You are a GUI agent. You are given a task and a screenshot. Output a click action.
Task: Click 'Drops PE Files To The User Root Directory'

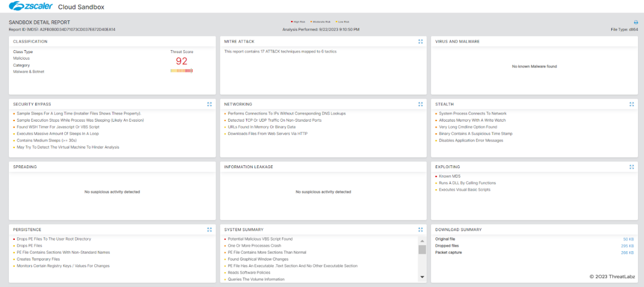point(54,239)
